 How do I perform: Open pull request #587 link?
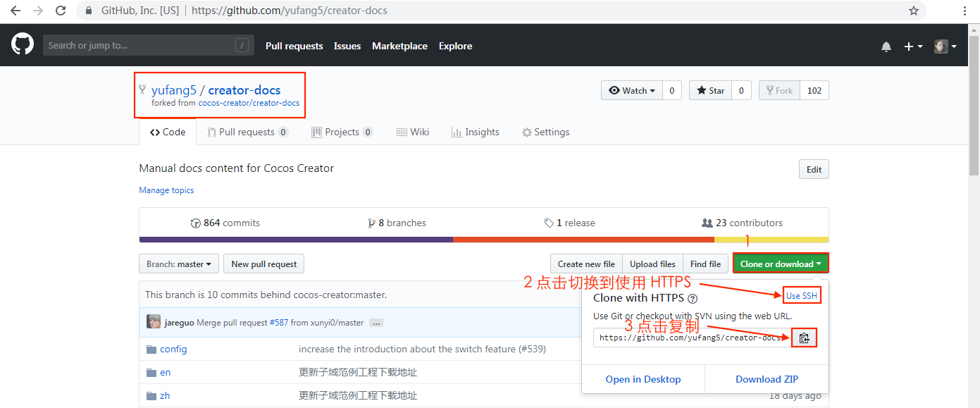278,323
